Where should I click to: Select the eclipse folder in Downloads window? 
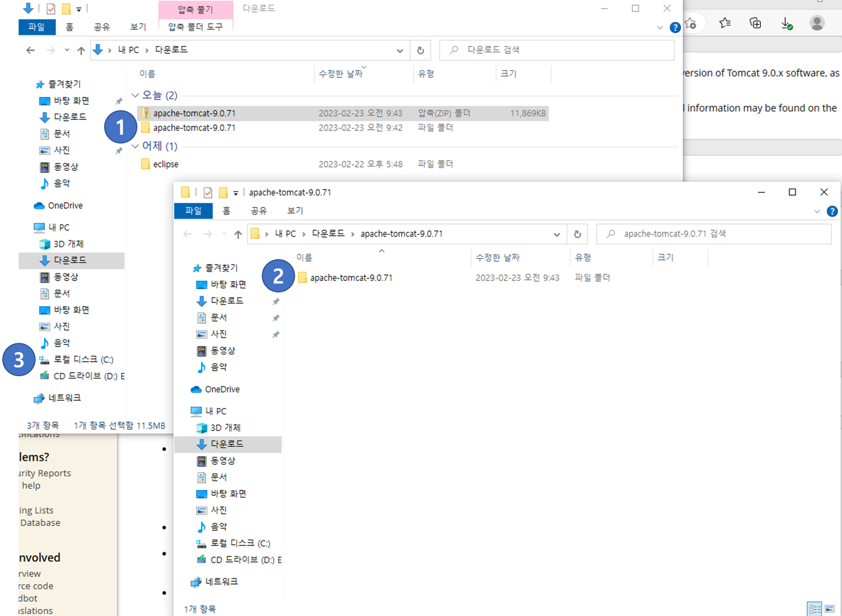tap(343, 164)
